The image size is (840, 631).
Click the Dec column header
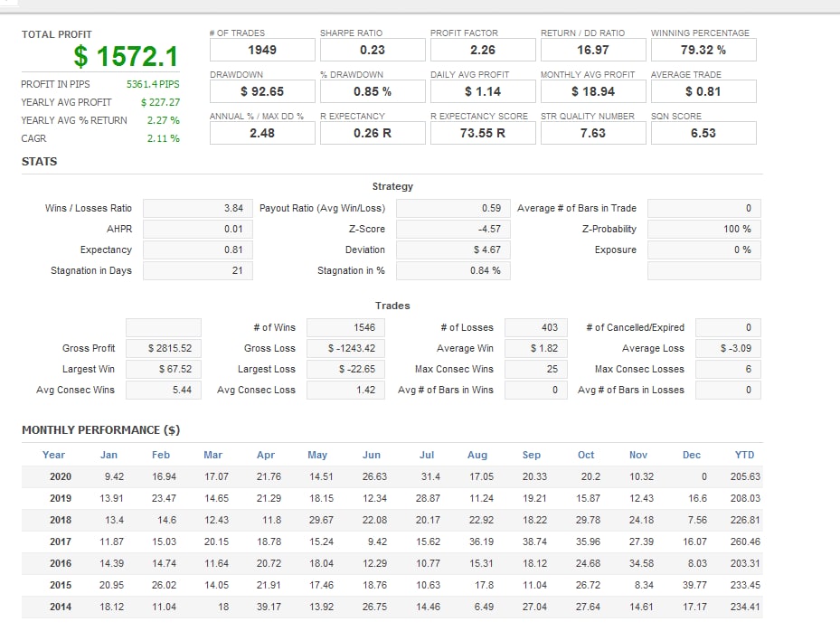(x=692, y=456)
